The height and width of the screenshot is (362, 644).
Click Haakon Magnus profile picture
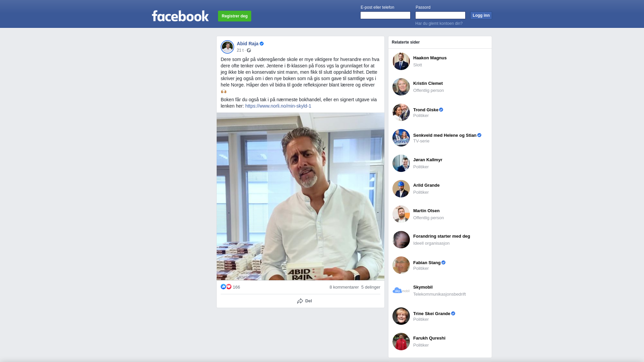click(x=401, y=61)
